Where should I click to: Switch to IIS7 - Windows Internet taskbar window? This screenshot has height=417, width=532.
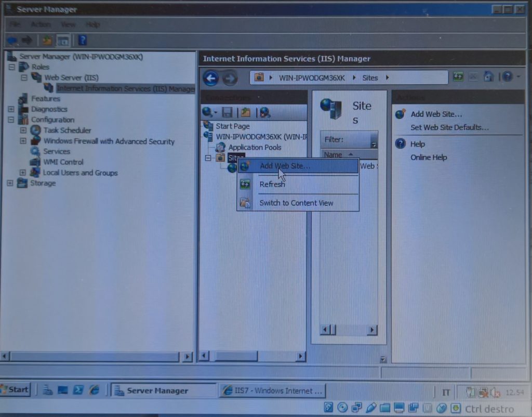(x=272, y=390)
